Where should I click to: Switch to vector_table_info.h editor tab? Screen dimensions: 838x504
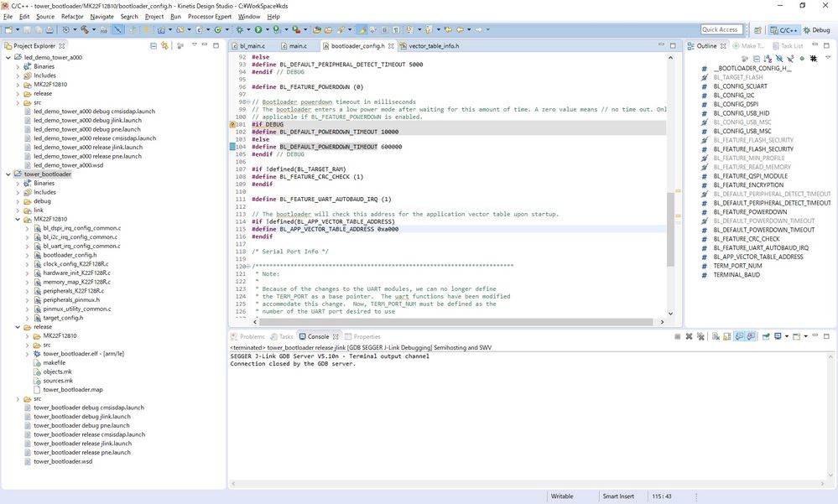coord(429,46)
